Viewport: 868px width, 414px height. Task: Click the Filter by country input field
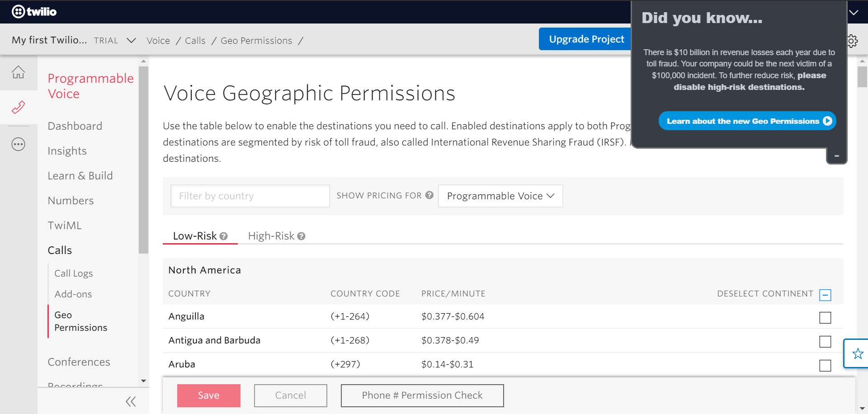(250, 196)
